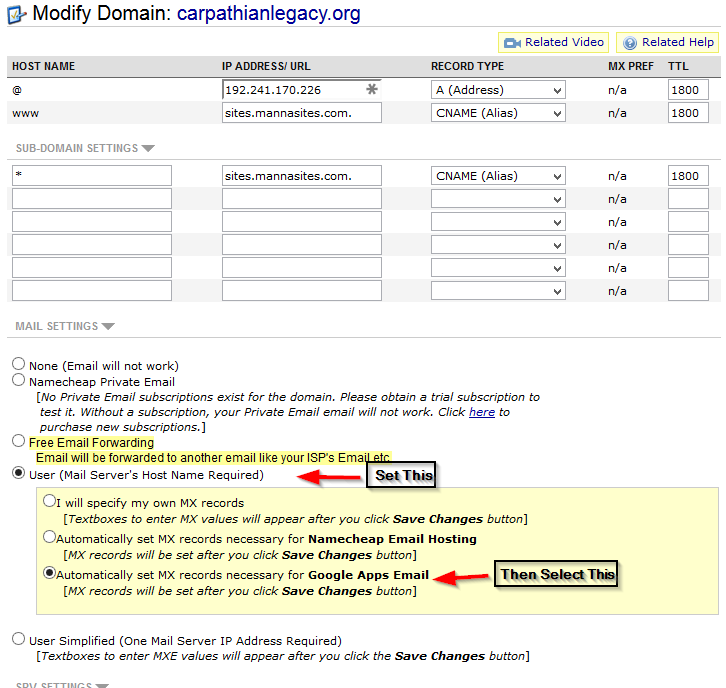Open Related Video link
This screenshot has height=688, width=726.
(553, 43)
